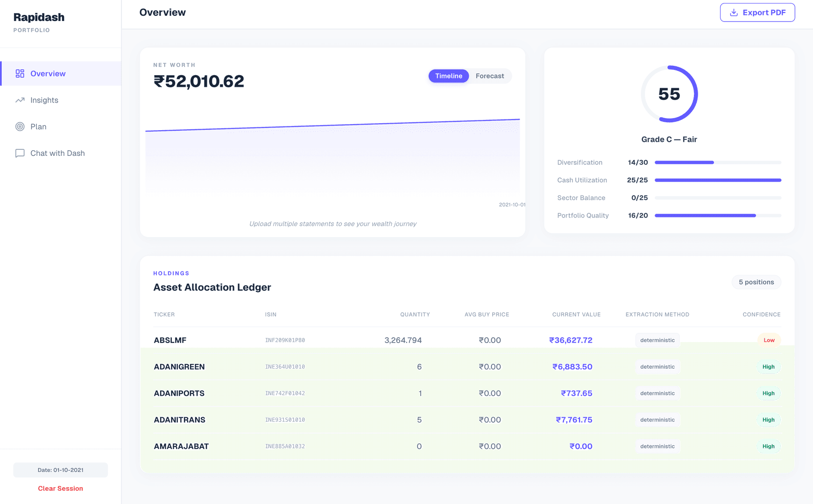Image resolution: width=813 pixels, height=504 pixels.
Task: Select the ADANIGREEN ticker
Action: click(179, 367)
